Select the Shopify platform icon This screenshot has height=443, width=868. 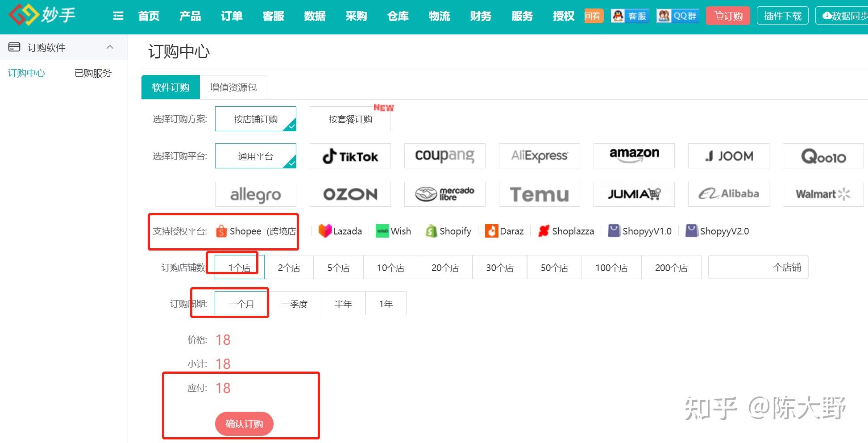click(x=448, y=231)
